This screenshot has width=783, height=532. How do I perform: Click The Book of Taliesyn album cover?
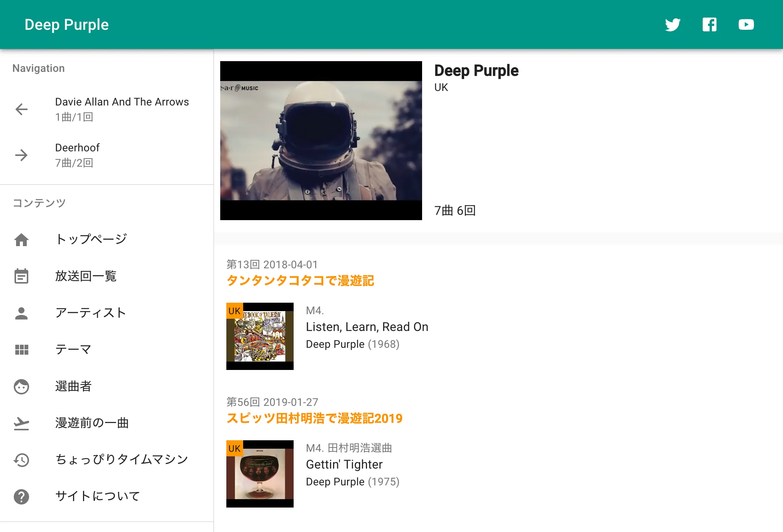point(260,336)
